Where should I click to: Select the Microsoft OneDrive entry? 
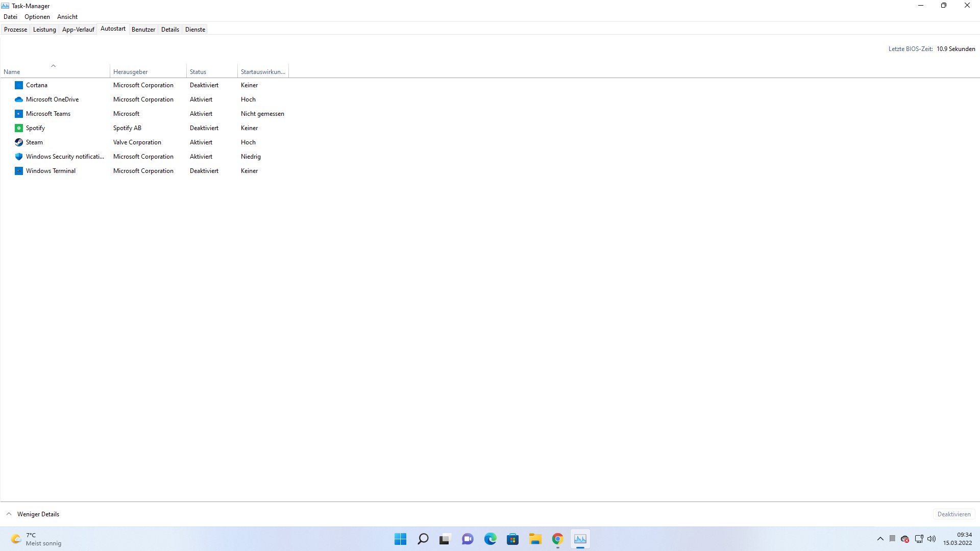coord(145,99)
